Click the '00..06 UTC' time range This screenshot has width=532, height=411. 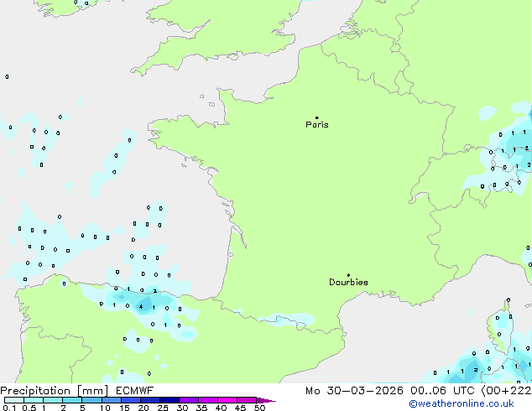(442, 391)
